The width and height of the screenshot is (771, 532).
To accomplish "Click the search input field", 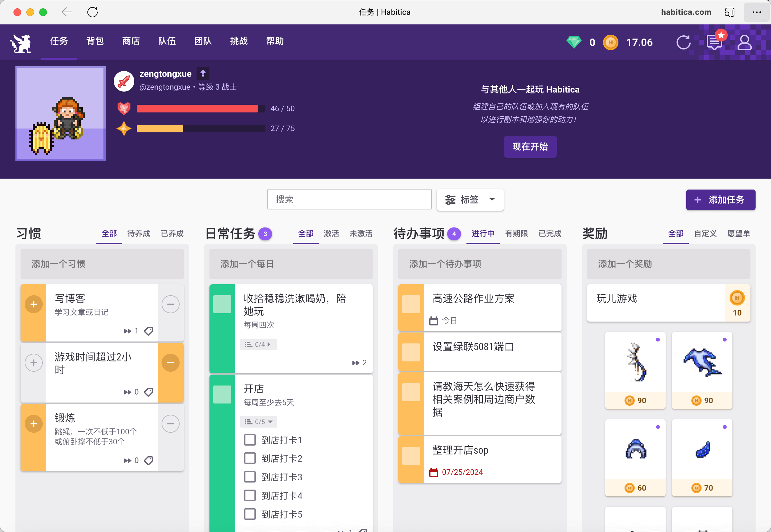I will click(349, 199).
